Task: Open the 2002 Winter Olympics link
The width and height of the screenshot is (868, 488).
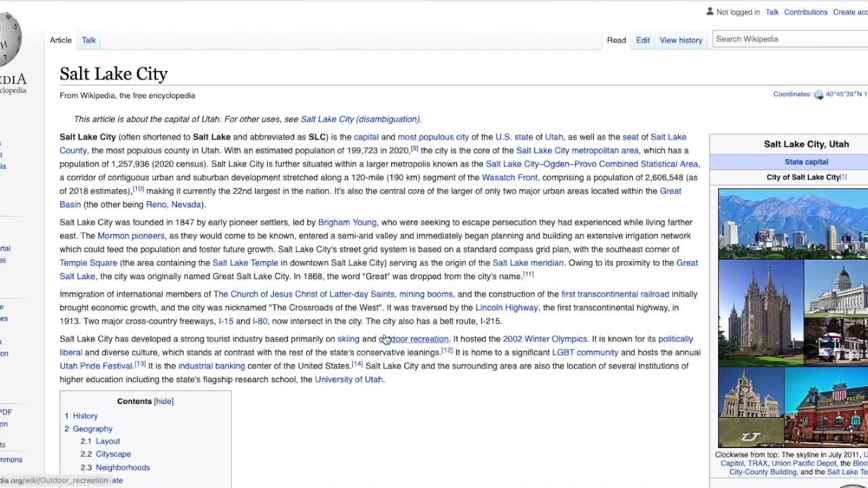Action: [545, 339]
